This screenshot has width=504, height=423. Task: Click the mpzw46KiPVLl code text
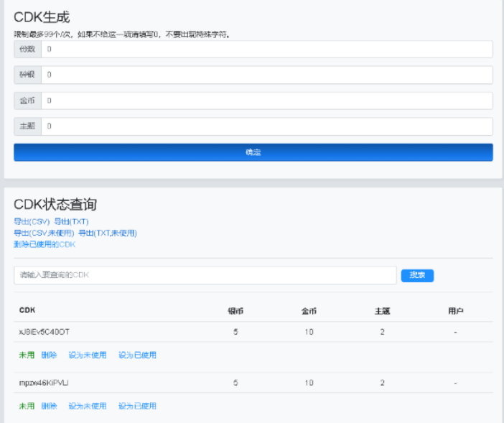point(43,383)
